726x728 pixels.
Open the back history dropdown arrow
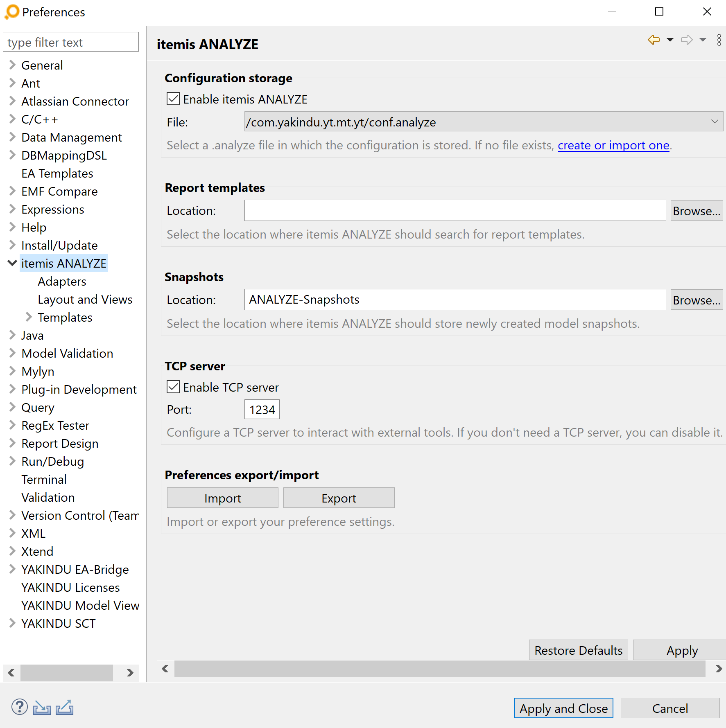670,40
